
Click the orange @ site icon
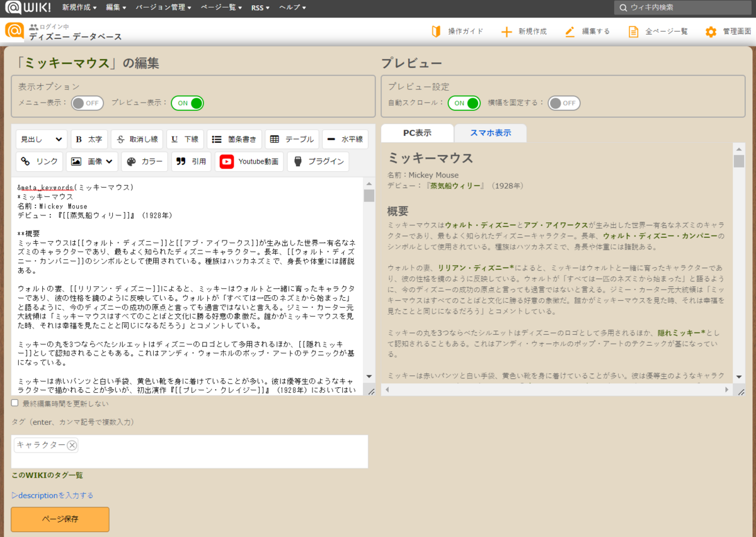click(14, 31)
